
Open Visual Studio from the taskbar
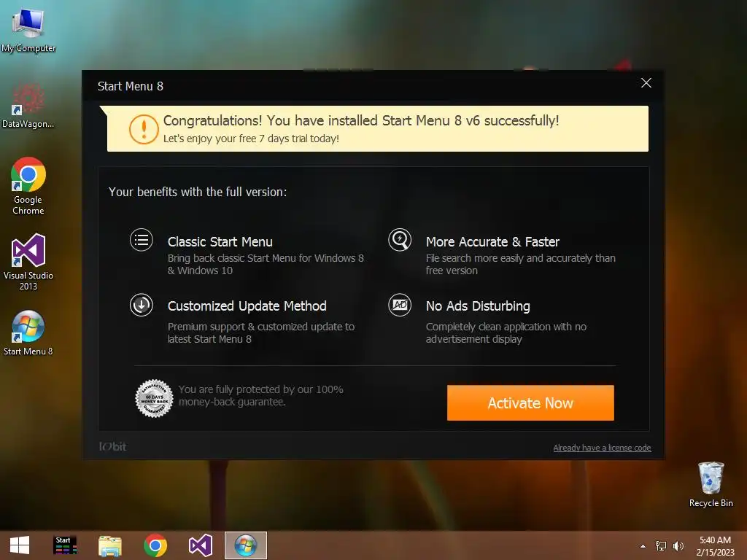(x=201, y=545)
